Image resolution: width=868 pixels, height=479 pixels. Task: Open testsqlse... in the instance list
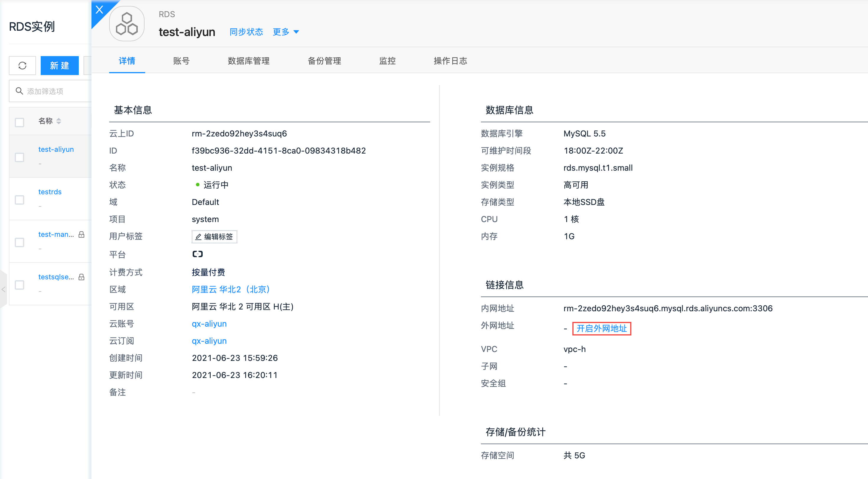pos(56,277)
